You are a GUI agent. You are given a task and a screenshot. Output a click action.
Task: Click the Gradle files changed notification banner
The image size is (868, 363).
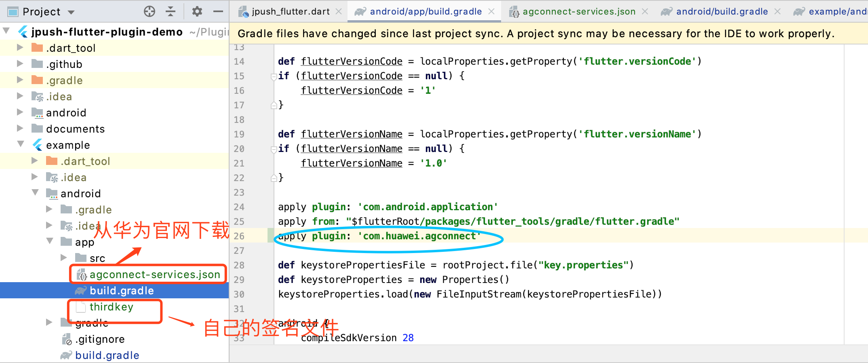pos(548,33)
